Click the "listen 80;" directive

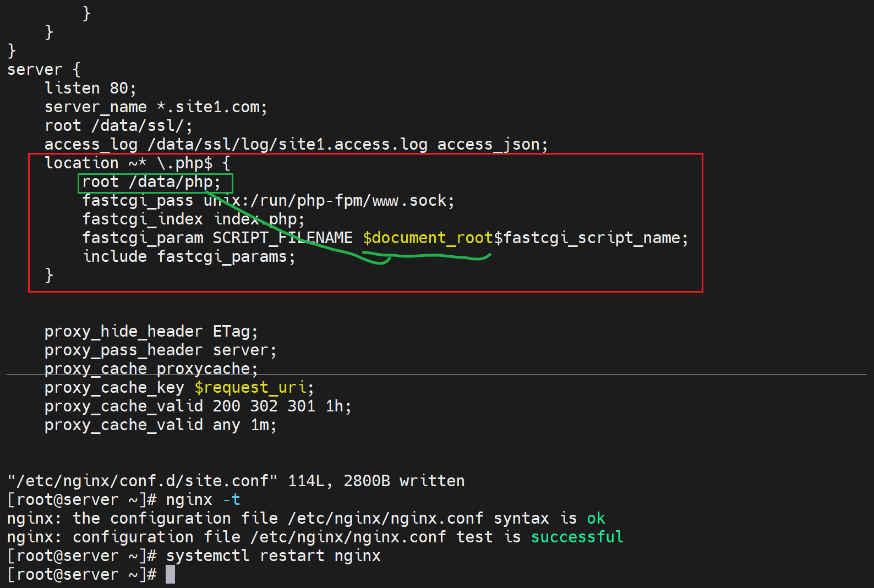(x=90, y=88)
